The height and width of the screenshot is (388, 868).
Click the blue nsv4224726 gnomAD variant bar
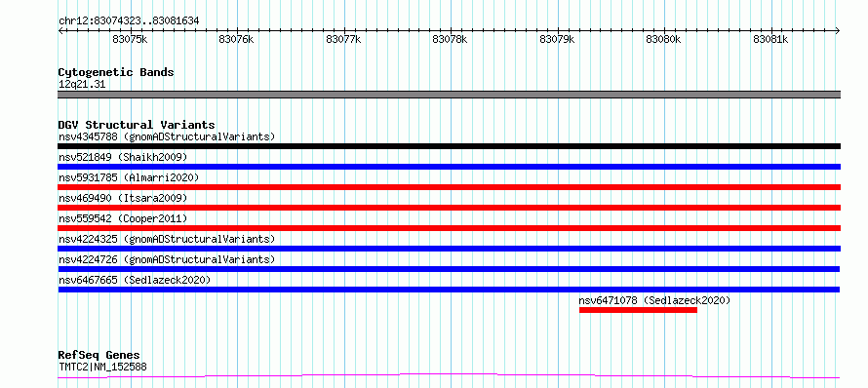(x=449, y=269)
